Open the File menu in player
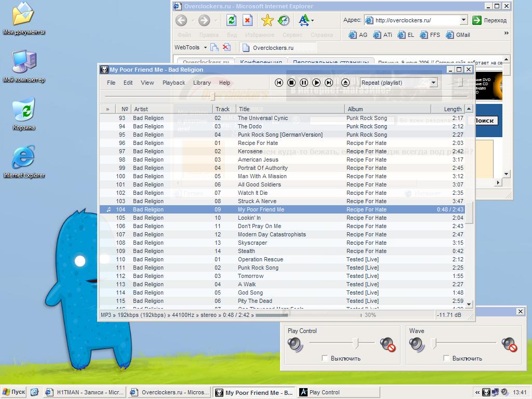Screen dimensions: 532x399 (x=111, y=83)
